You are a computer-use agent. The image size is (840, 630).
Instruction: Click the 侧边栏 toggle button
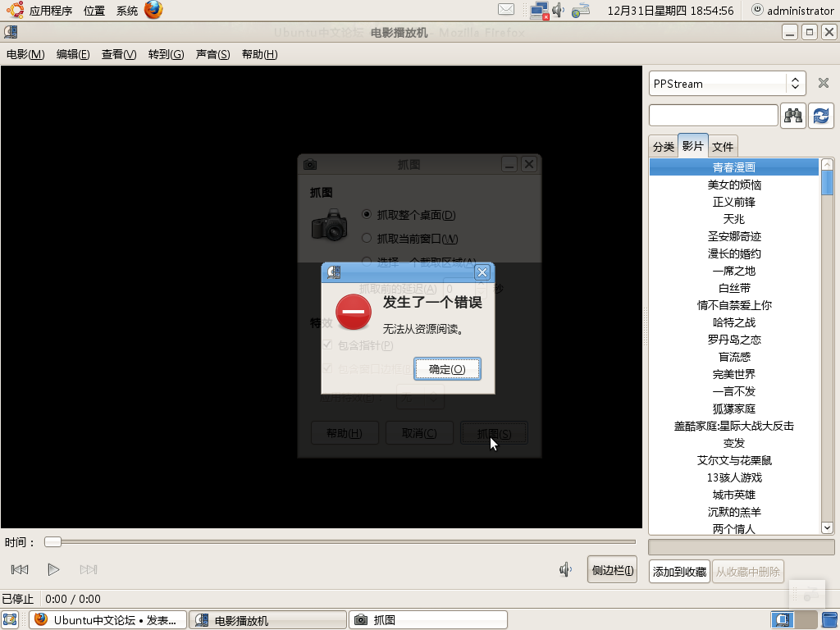[612, 570]
